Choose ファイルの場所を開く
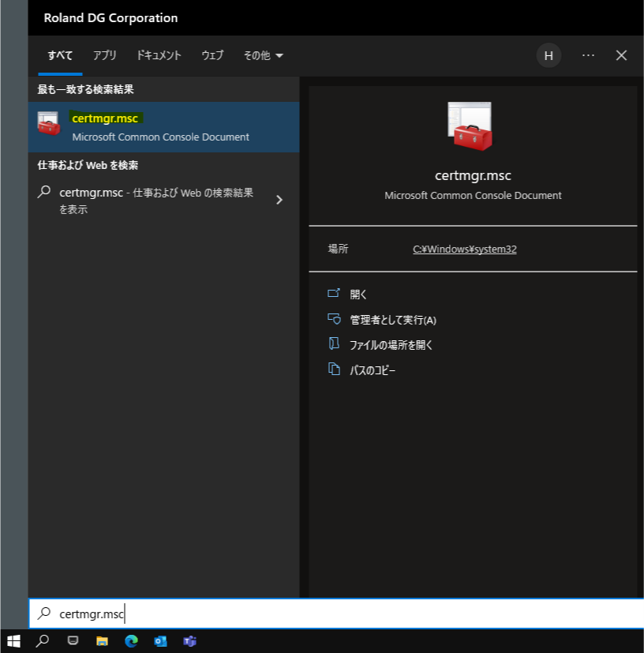 pyautogui.click(x=391, y=345)
